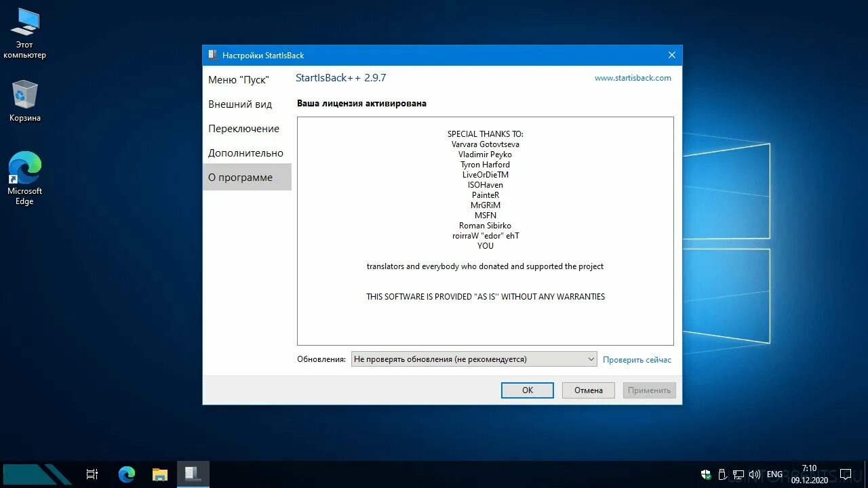
Task: Close the StartIsBack settings window
Action: [671, 55]
